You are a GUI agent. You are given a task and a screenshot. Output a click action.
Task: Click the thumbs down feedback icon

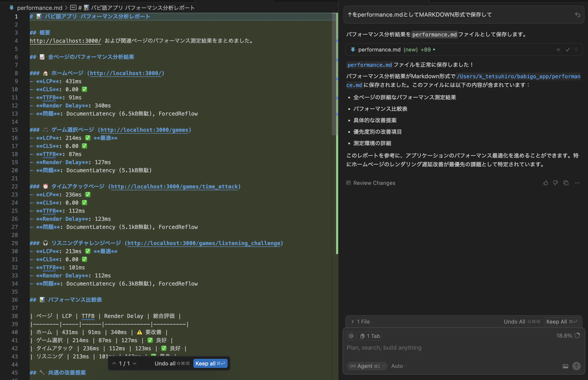click(x=555, y=183)
